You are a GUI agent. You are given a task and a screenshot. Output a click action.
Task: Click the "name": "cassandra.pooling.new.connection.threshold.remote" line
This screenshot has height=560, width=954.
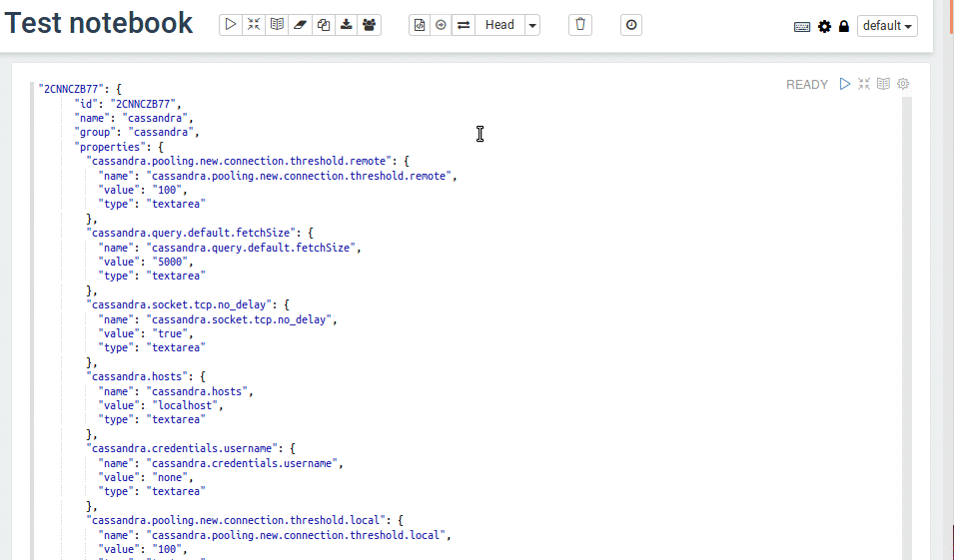click(x=278, y=176)
